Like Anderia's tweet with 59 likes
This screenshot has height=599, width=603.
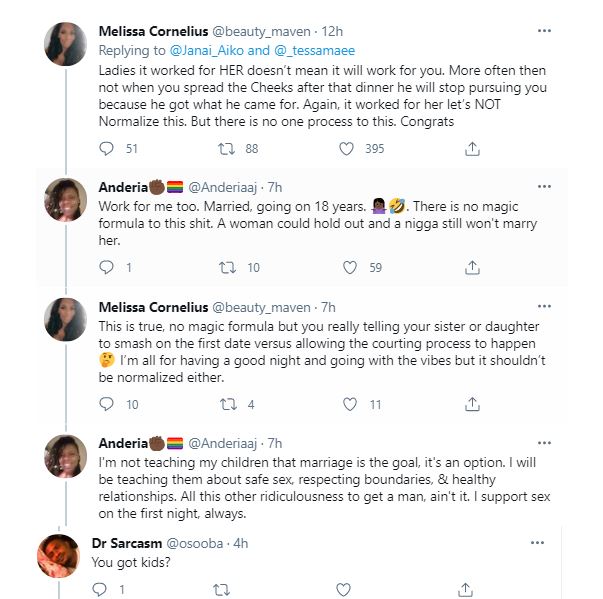point(347,267)
